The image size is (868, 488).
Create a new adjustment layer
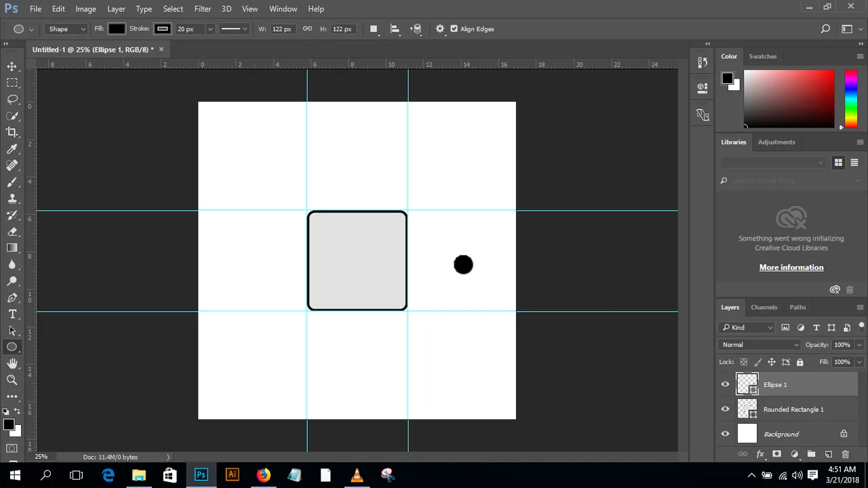click(794, 454)
